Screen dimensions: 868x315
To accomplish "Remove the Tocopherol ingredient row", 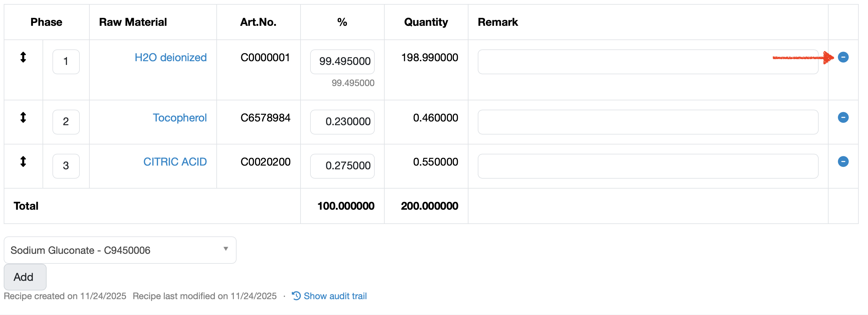I will click(843, 117).
